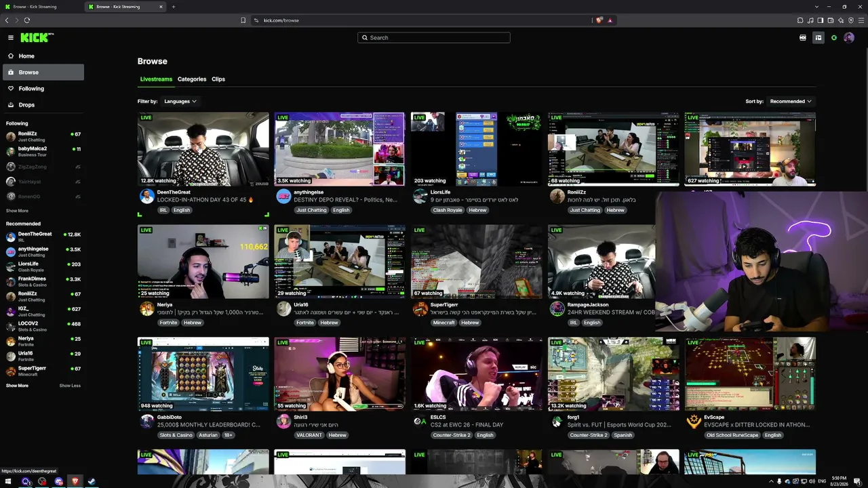This screenshot has height=488, width=868.
Task: Open Leo AI sparkle icon in the toolbar
Action: click(x=841, y=20)
